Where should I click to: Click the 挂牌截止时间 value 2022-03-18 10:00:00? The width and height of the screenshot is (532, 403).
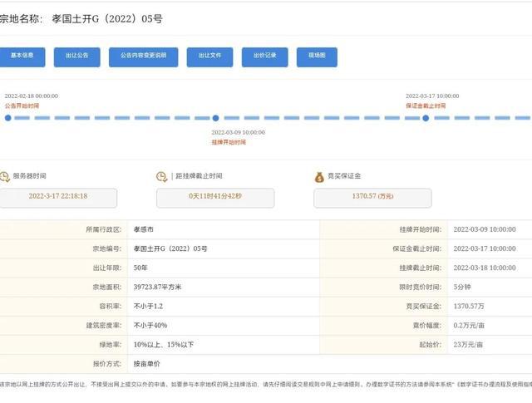(x=484, y=268)
